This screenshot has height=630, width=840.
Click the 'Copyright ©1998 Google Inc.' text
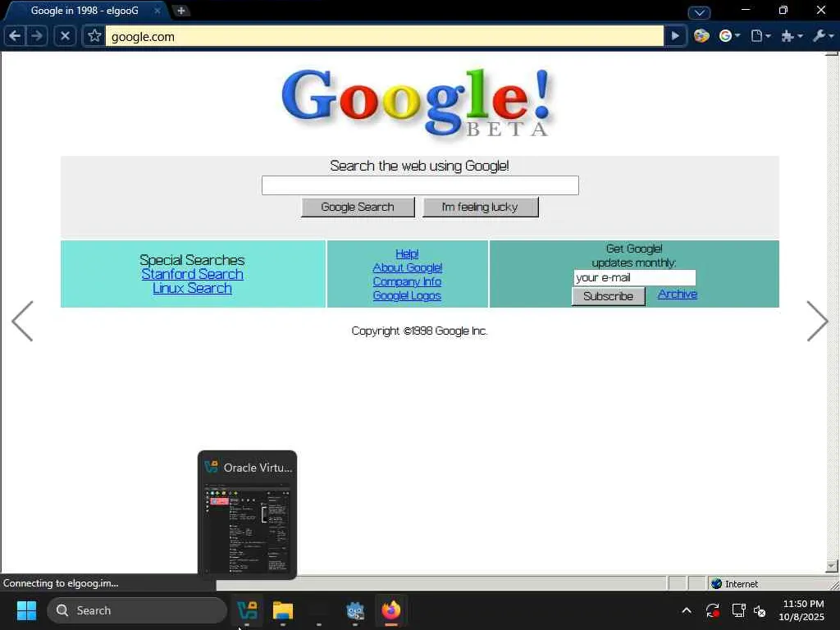tap(419, 331)
